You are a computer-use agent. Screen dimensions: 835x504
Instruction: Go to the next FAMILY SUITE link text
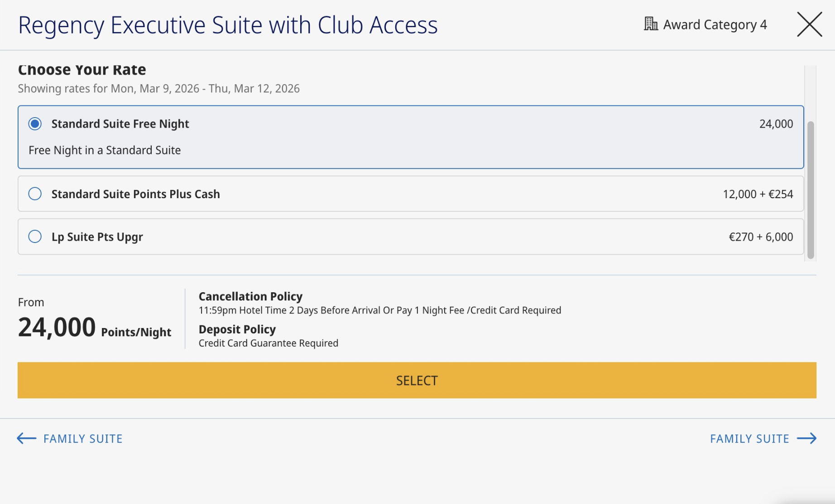pos(749,438)
